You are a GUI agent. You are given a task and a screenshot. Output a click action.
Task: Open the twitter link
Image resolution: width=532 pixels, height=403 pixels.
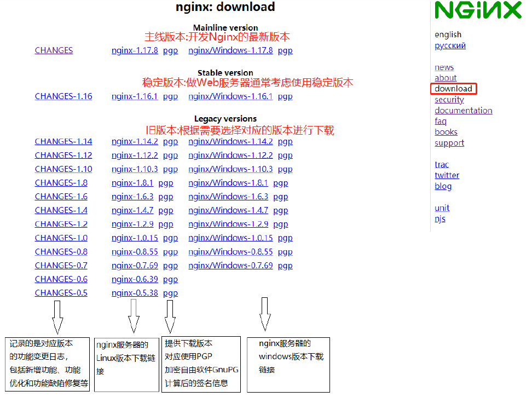pos(447,175)
